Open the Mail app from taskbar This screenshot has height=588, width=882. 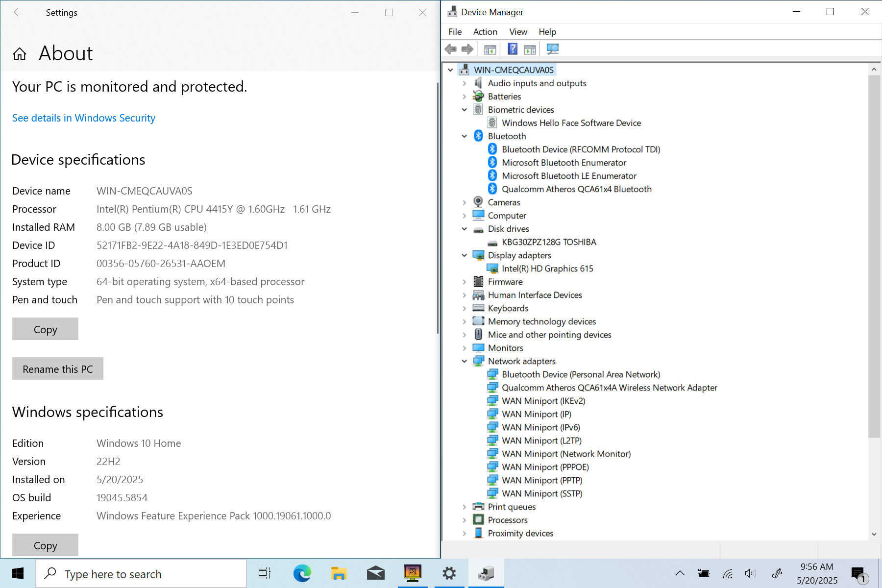point(375,573)
